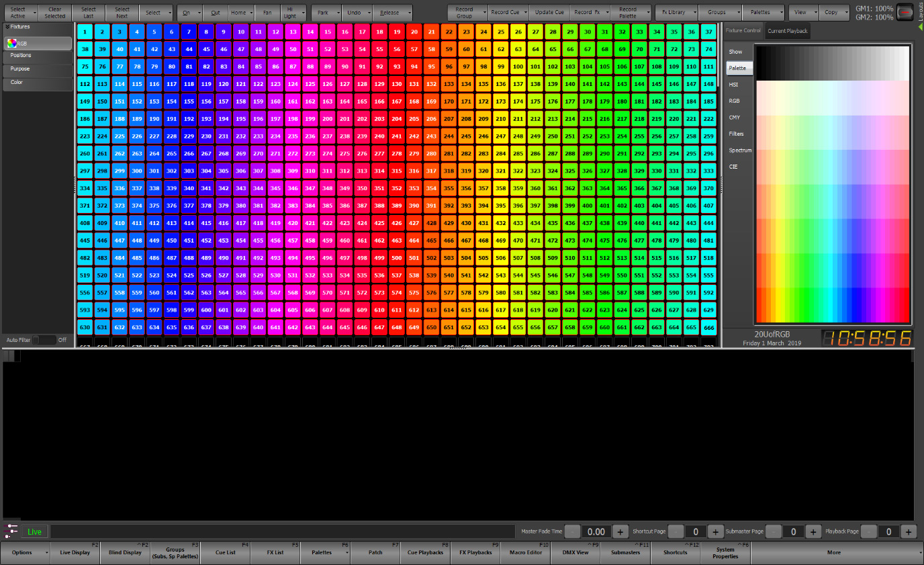Switch to Fixture Control tab
924x565 pixels.
(x=743, y=31)
